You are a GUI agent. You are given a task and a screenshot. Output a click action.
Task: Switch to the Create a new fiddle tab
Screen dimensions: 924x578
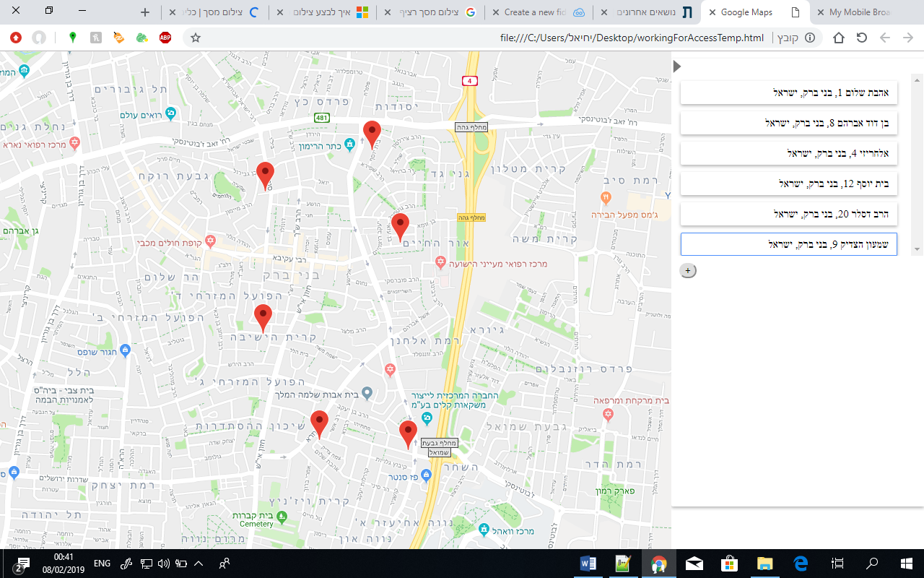(x=539, y=12)
